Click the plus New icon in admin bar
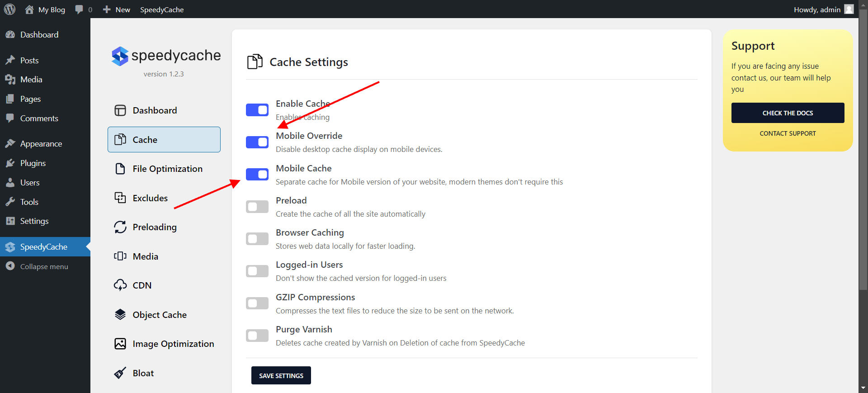 pyautogui.click(x=107, y=9)
